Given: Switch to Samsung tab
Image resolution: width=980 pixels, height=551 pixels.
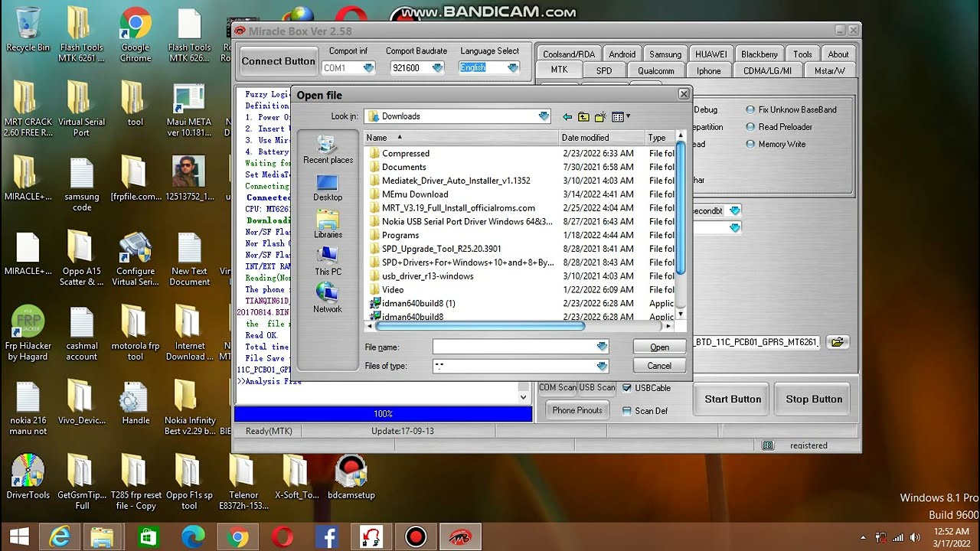Looking at the screenshot, I should pos(665,54).
